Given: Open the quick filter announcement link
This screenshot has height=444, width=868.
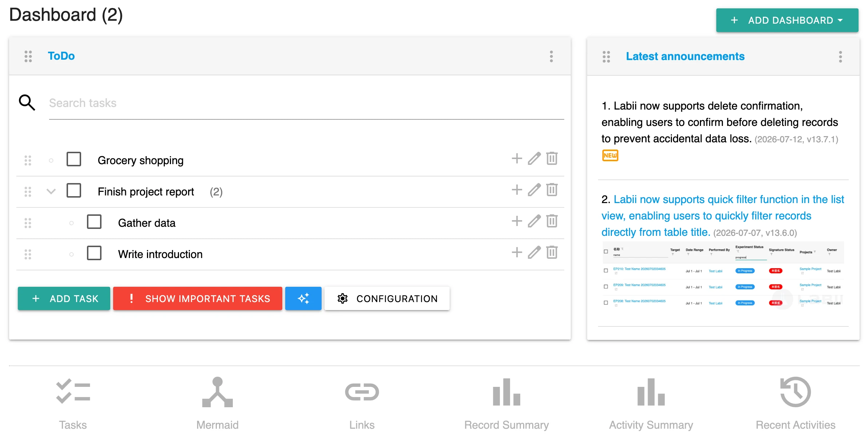Looking at the screenshot, I should pyautogui.click(x=722, y=215).
